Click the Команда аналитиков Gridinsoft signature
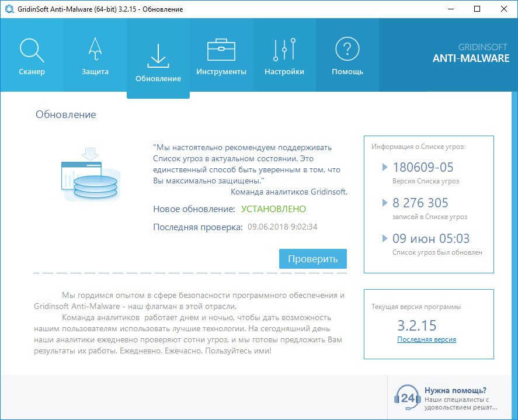This screenshot has height=420, width=518. point(289,192)
